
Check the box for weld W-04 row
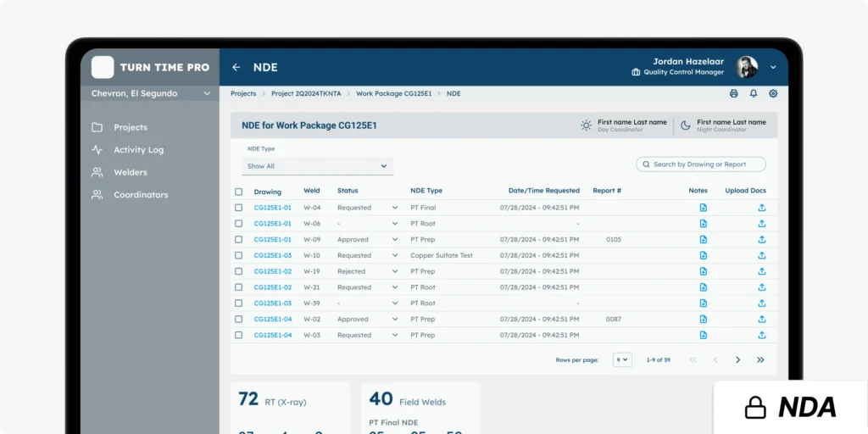(x=239, y=208)
